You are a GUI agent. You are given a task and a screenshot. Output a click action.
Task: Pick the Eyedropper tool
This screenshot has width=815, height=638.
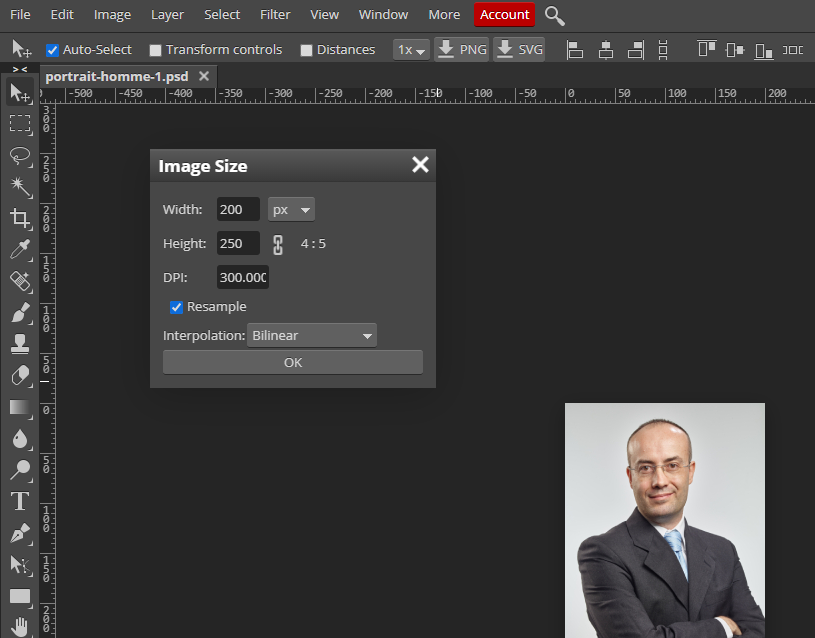click(20, 250)
